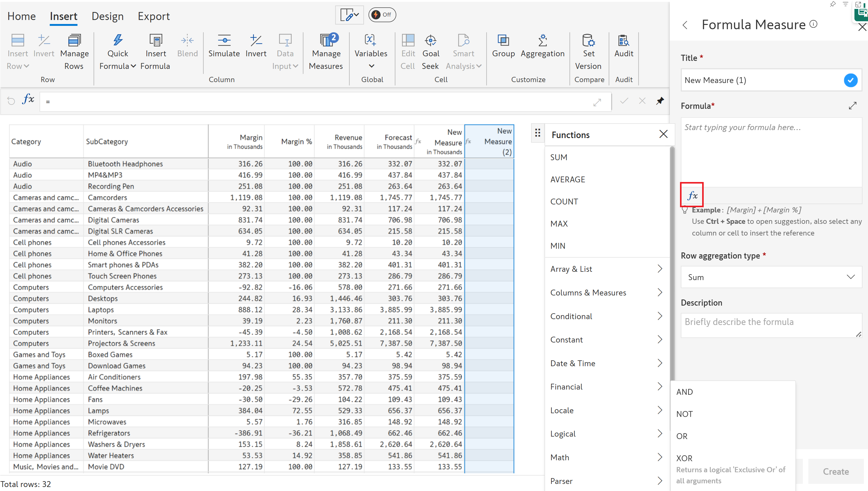
Task: Expand the formula editor box
Action: [x=853, y=106]
